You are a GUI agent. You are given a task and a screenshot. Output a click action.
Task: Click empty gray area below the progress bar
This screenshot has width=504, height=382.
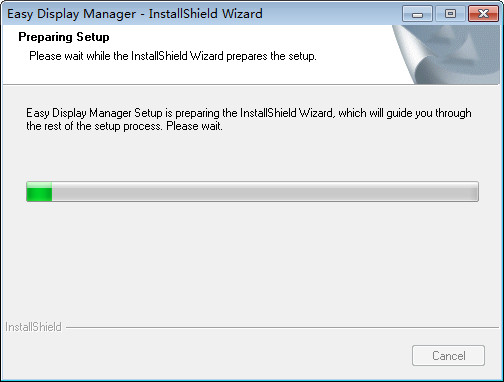pos(252,260)
